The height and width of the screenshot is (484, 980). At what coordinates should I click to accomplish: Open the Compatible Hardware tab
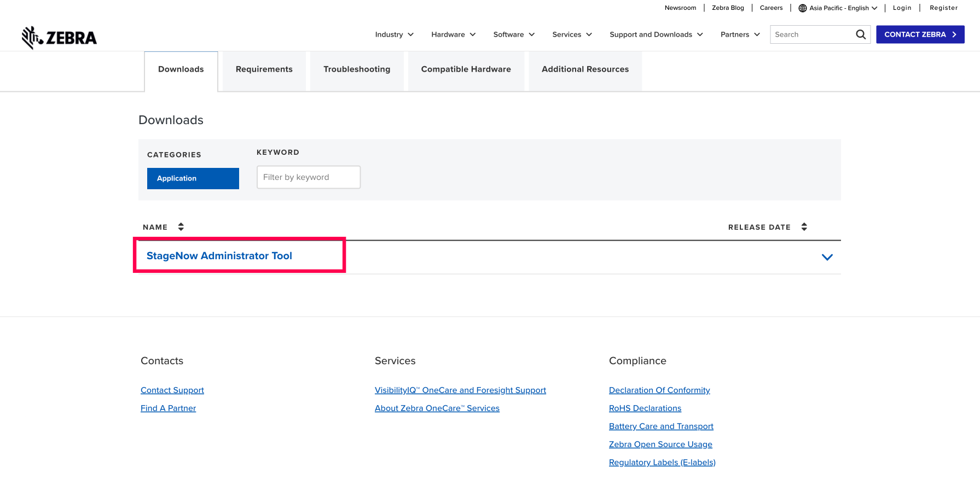pyautogui.click(x=466, y=69)
